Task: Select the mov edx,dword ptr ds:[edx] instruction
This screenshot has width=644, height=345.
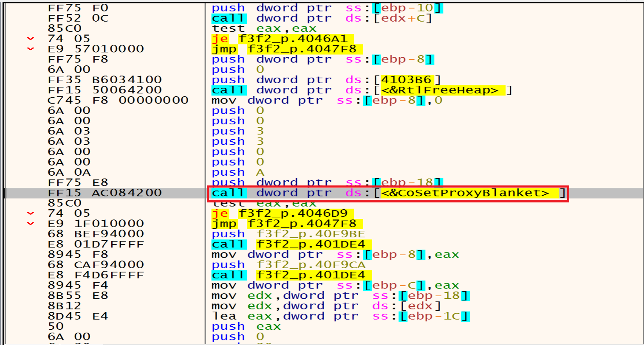Action: pyautogui.click(x=326, y=306)
